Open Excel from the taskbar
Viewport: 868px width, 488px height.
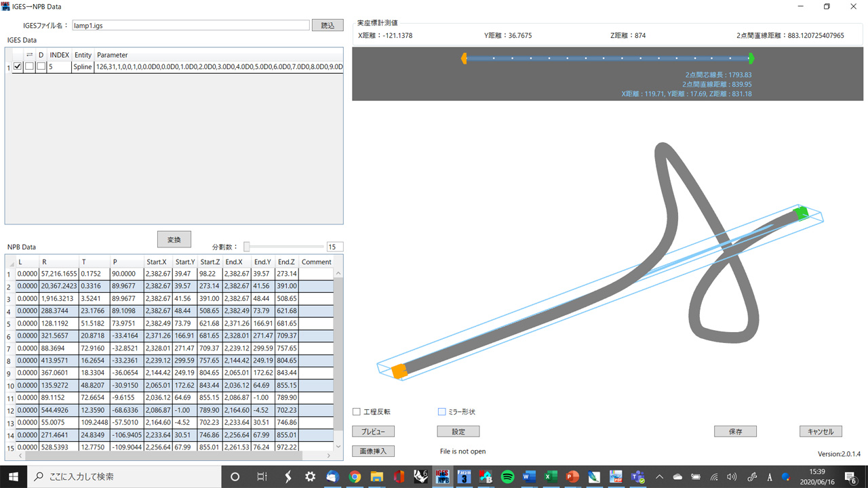pos(551,476)
